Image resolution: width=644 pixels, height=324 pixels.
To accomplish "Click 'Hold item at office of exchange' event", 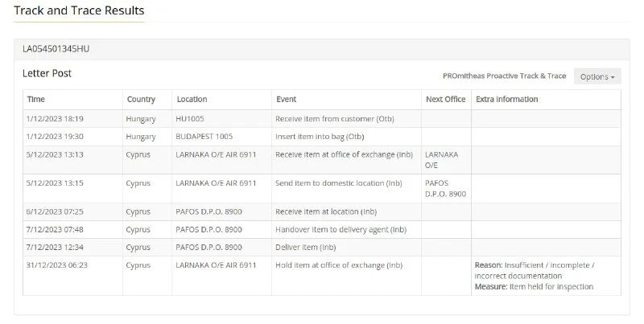I will pyautogui.click(x=339, y=265).
